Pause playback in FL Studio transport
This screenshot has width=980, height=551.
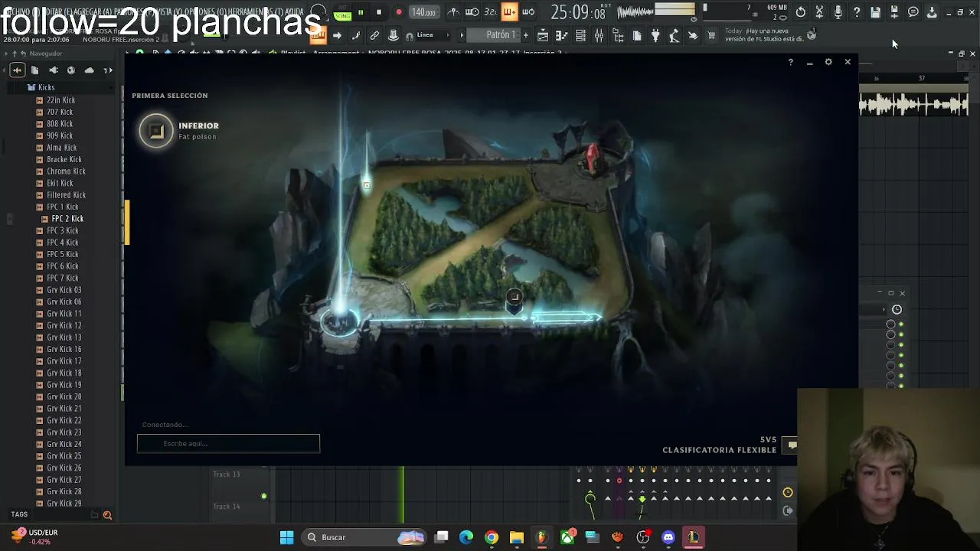[360, 12]
